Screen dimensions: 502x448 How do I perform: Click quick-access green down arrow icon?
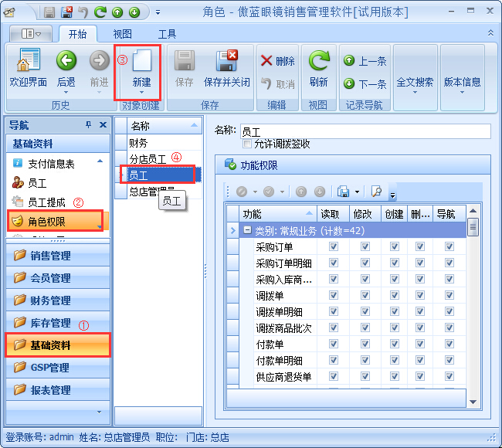pyautogui.click(x=134, y=12)
